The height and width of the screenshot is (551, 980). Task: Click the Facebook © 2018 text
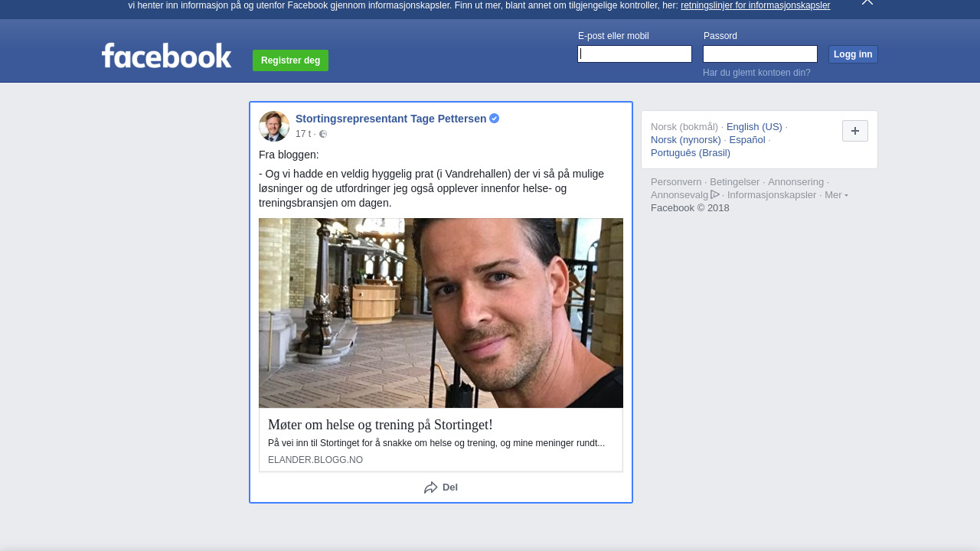click(690, 208)
